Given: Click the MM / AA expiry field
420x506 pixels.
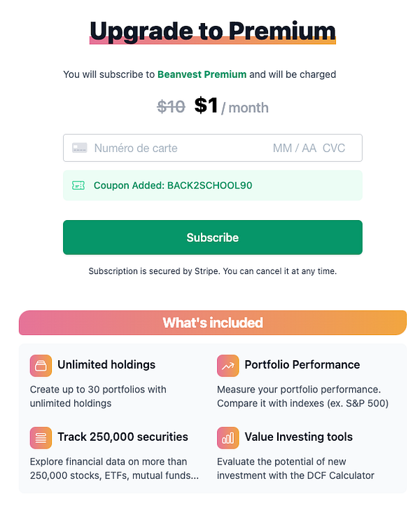Looking at the screenshot, I should click(x=294, y=148).
